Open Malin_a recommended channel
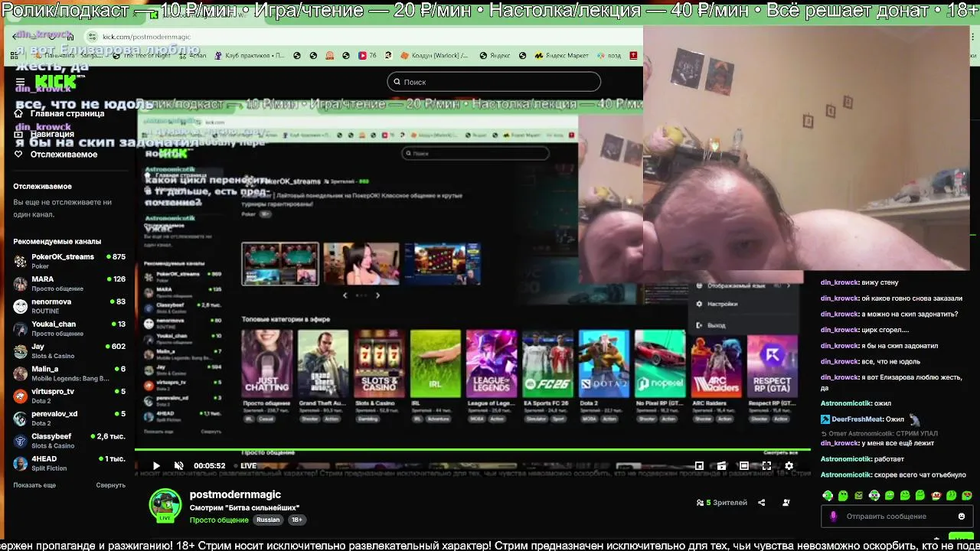 click(x=69, y=373)
